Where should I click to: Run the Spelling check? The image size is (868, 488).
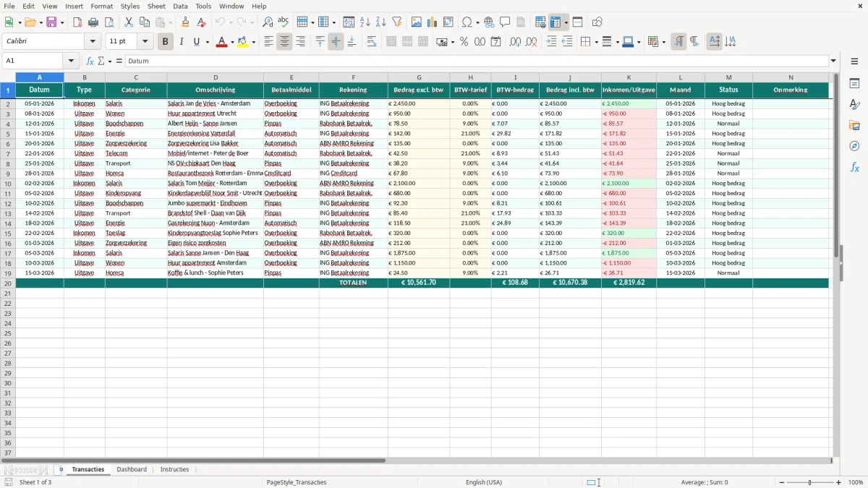point(284,22)
